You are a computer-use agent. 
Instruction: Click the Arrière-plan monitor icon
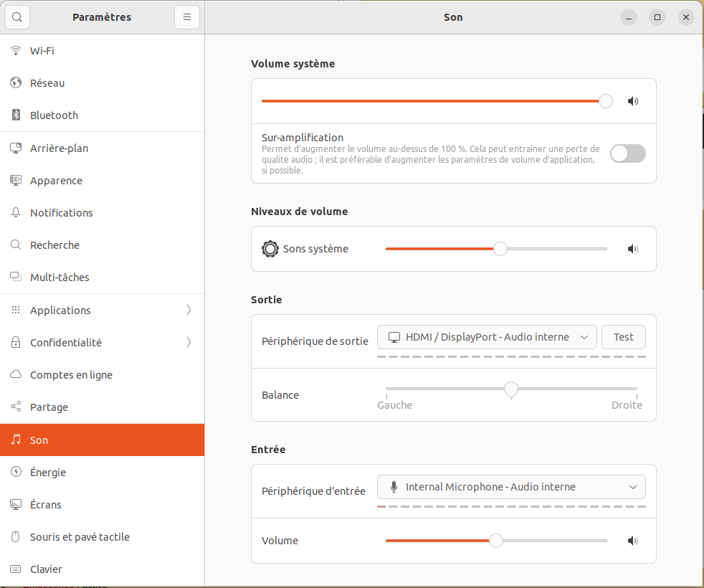pyautogui.click(x=16, y=148)
